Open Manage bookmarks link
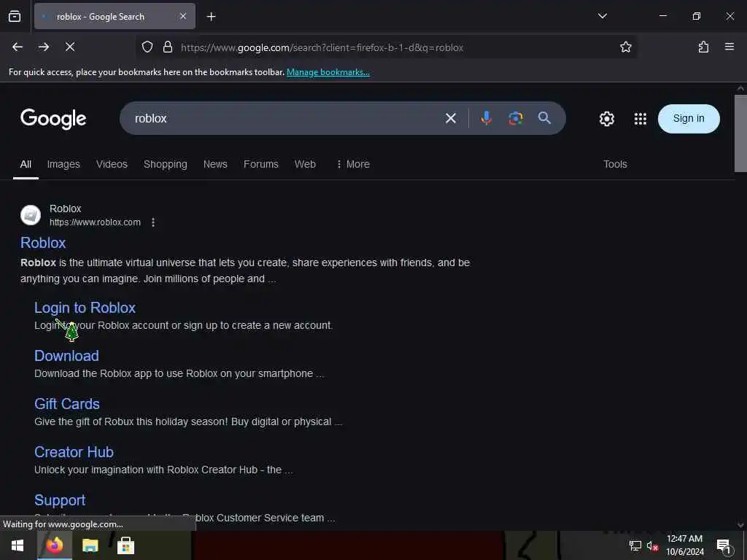 328,72
